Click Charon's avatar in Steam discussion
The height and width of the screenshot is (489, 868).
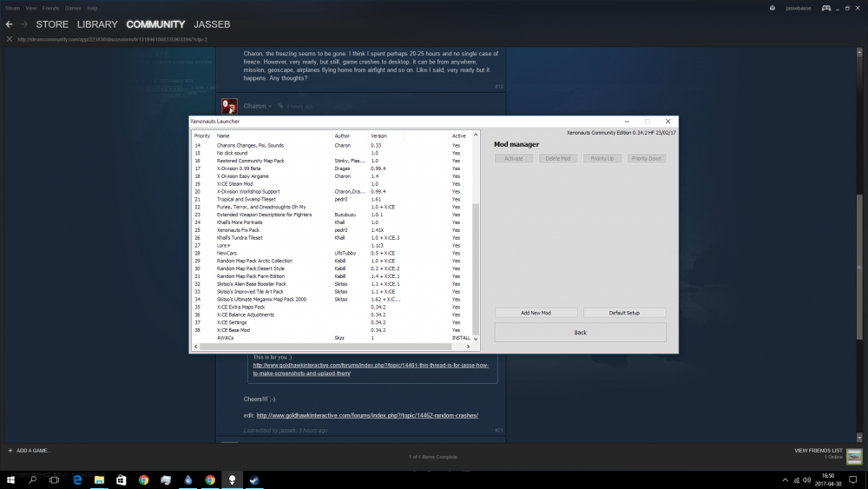click(229, 106)
